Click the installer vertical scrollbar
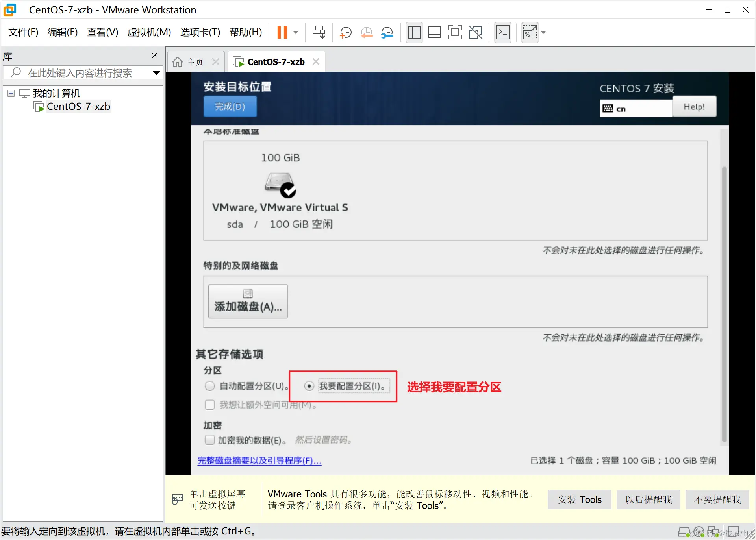Viewport: 756px width, 540px height. click(x=724, y=304)
